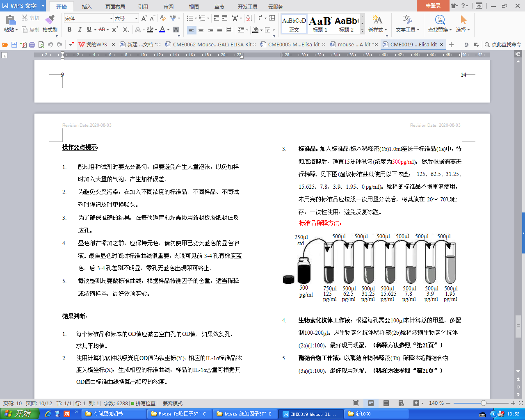Click the Format Painter (格式刷) icon
The width and height of the screenshot is (525, 420).
click(50, 23)
